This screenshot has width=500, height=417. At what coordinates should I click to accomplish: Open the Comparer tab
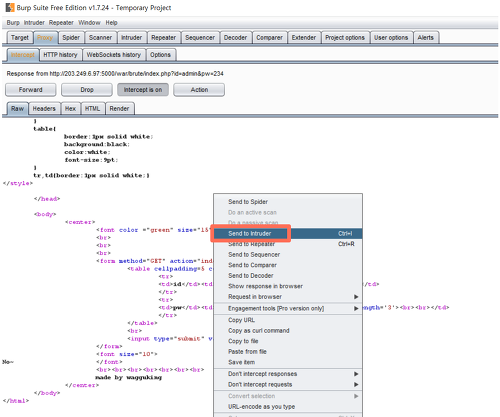pos(269,38)
